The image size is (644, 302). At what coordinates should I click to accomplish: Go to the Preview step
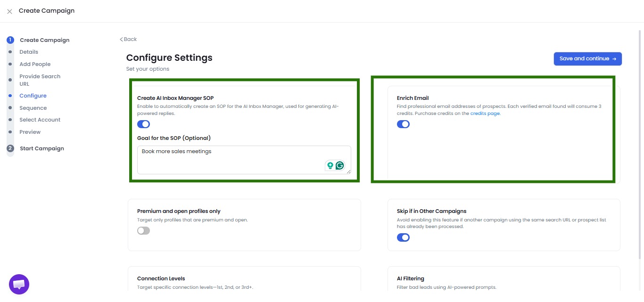click(x=30, y=131)
